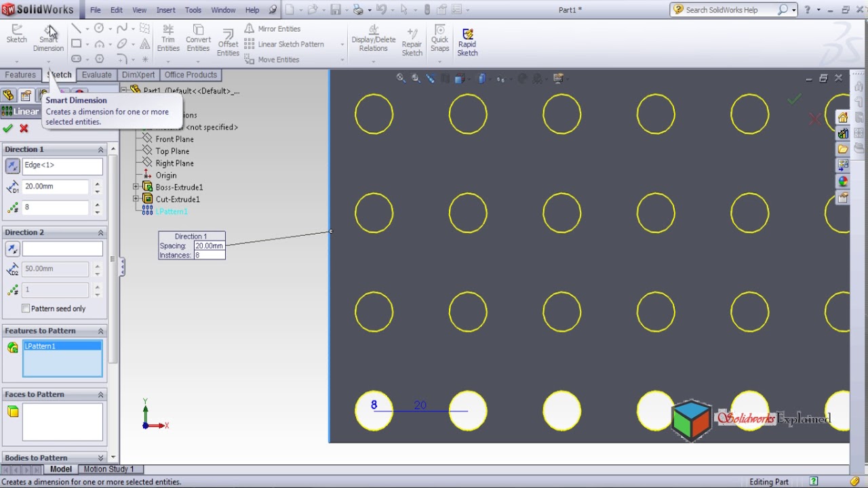Open the Motion Study 1 tab
The width and height of the screenshot is (868, 488).
point(108,469)
